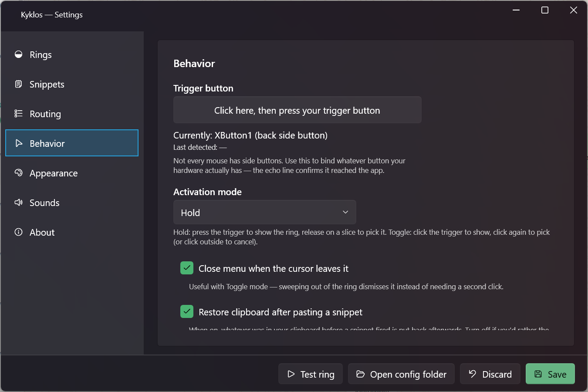Click the trigger button capture field
Screen dimensions: 588x392
click(297, 110)
